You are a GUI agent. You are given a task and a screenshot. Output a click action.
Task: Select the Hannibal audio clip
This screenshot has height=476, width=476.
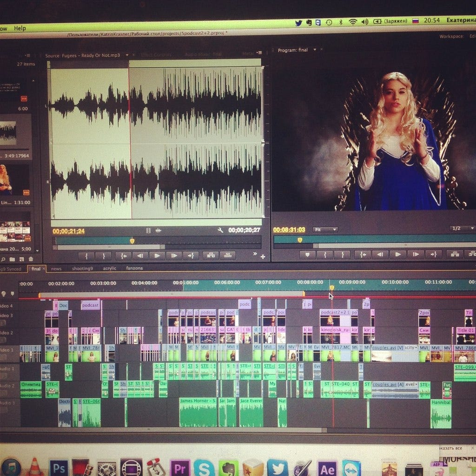point(441,414)
